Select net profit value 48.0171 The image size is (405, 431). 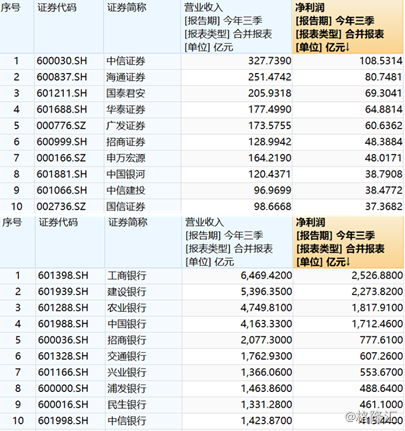(x=383, y=158)
